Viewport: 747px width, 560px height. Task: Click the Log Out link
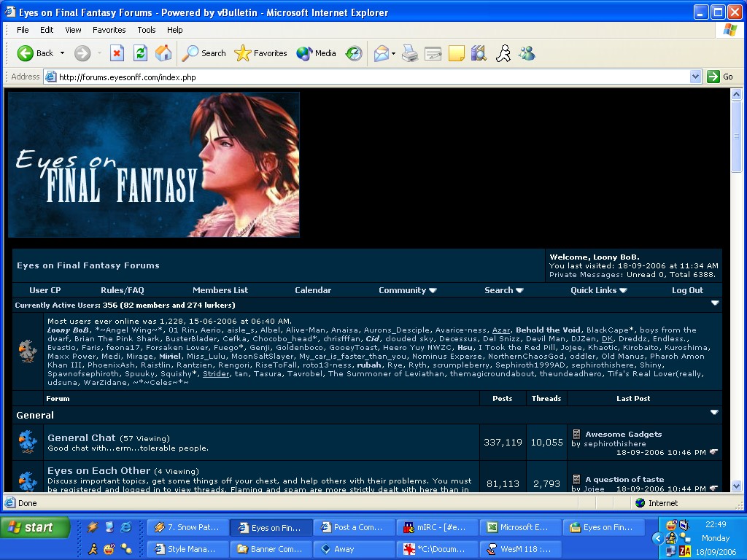coord(687,290)
